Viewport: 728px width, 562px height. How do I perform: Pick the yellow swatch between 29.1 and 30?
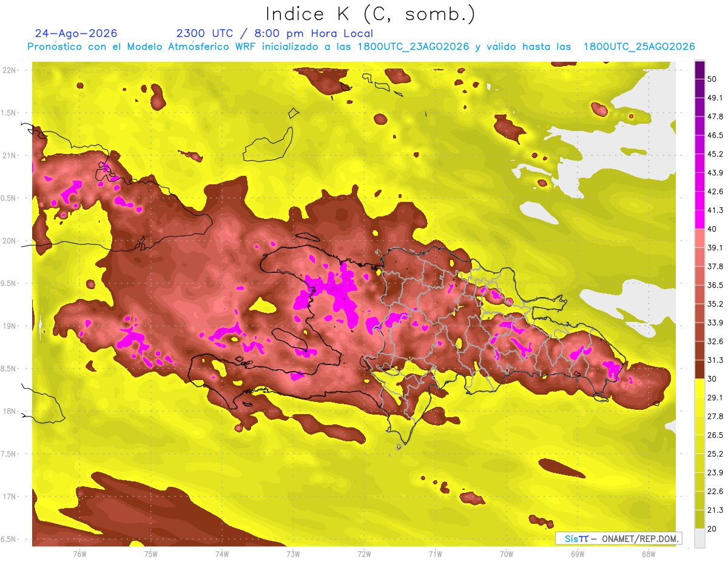click(699, 388)
